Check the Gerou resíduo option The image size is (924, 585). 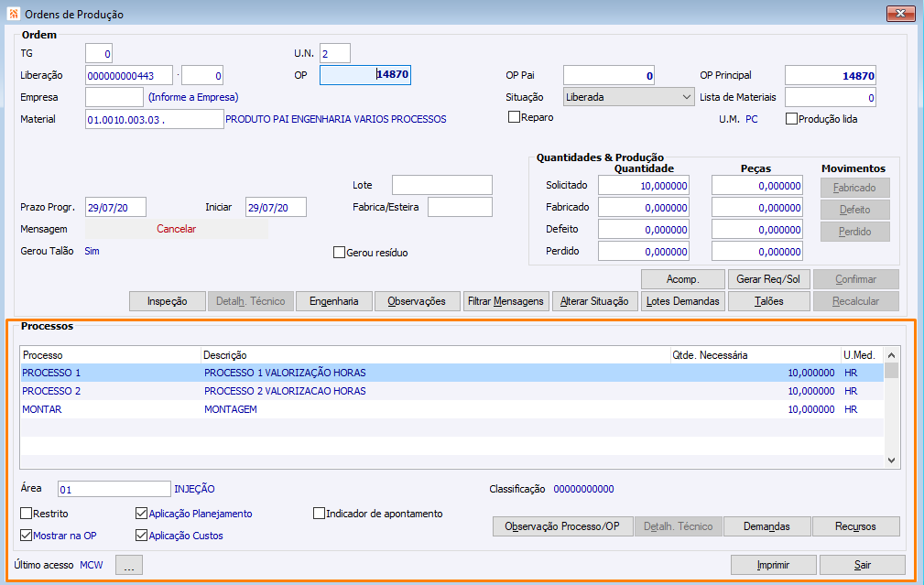pos(340,253)
